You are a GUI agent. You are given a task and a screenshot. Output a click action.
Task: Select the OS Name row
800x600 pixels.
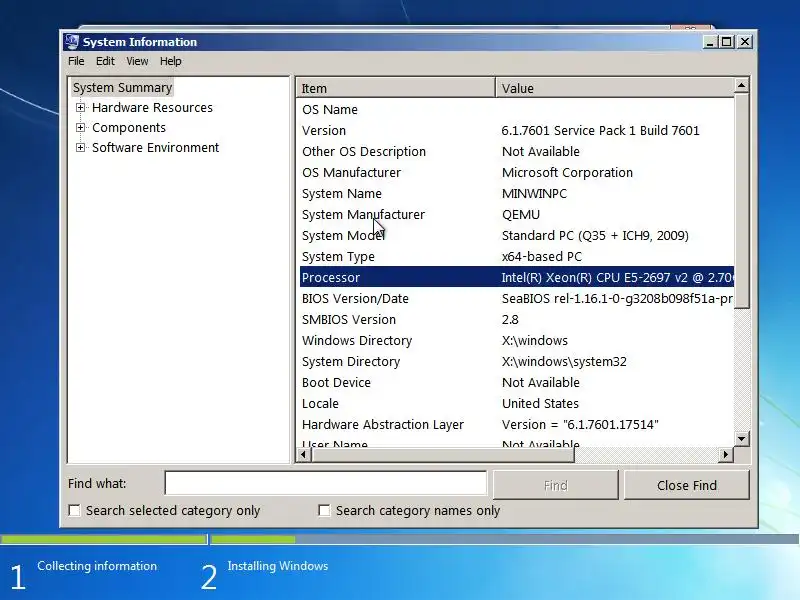(517, 110)
